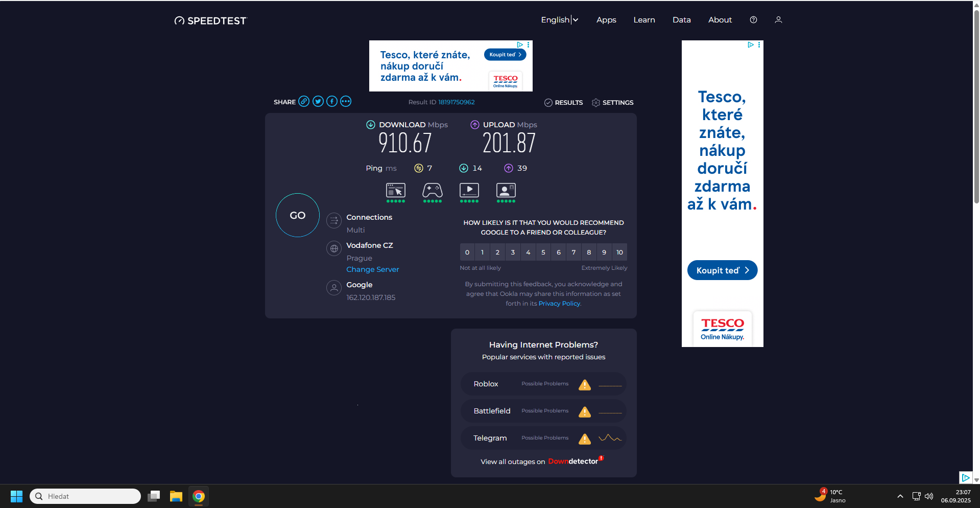Screen dimensions: 980x508
Task: Open the Windows Start menu
Action: pyautogui.click(x=16, y=496)
